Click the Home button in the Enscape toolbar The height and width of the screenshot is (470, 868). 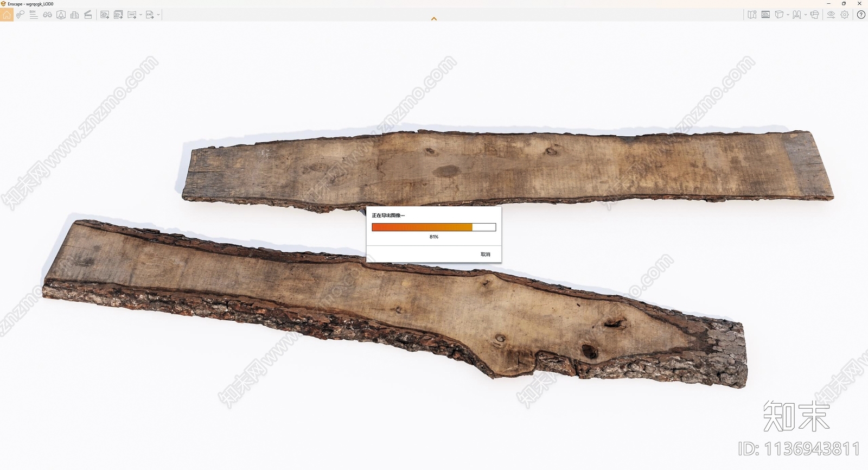pyautogui.click(x=7, y=15)
